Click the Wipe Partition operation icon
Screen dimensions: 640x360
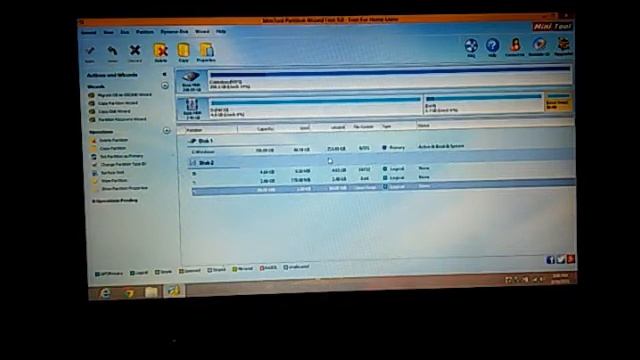95,181
